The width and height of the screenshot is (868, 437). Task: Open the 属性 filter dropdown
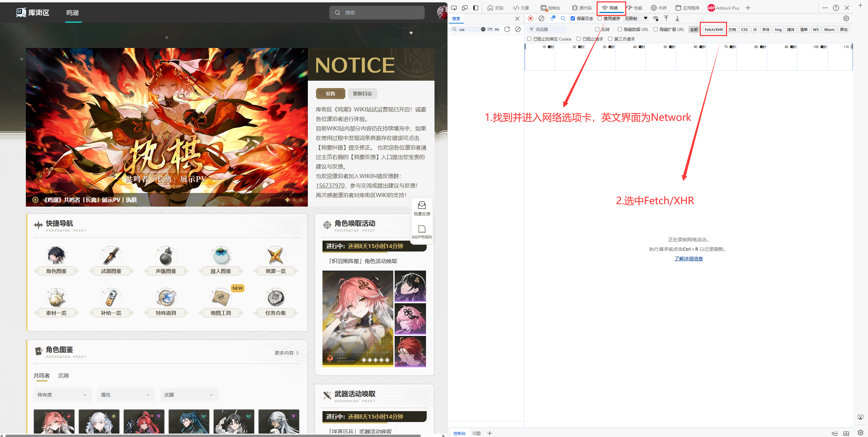126,394
